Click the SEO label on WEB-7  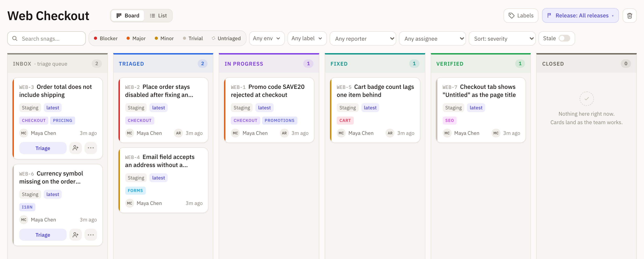(x=449, y=120)
